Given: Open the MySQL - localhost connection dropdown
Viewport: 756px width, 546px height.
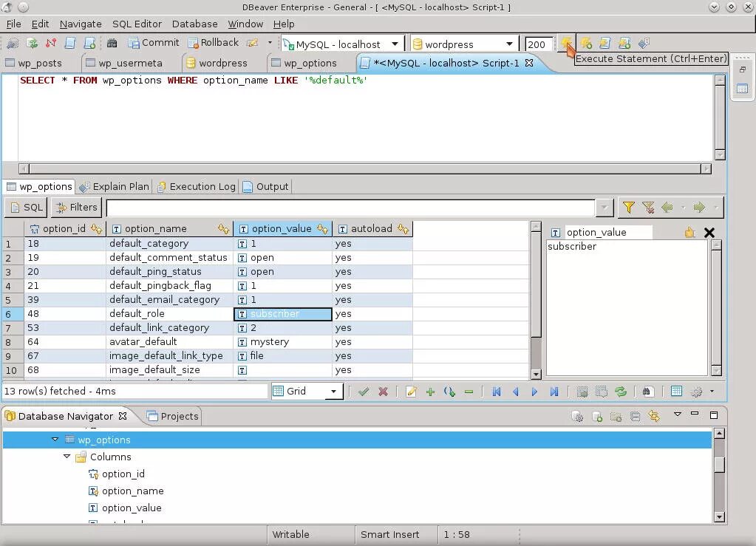Looking at the screenshot, I should tap(395, 44).
